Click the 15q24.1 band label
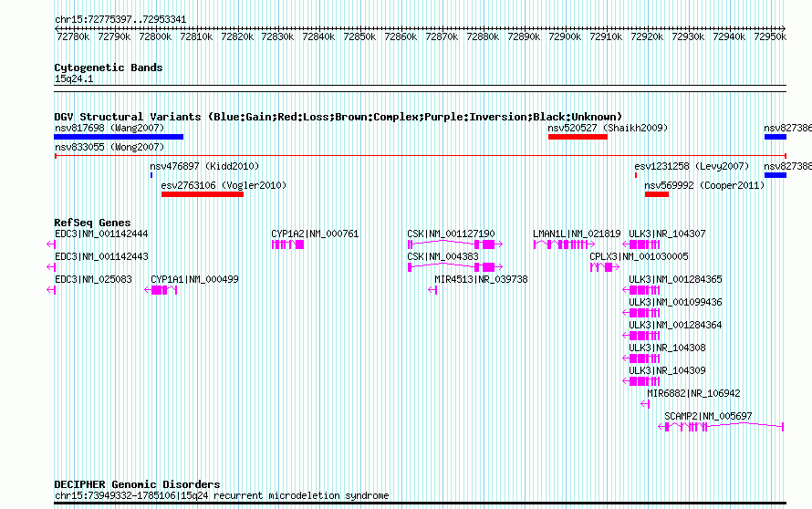Screen dimensions: 812x509 pyautogui.click(x=74, y=79)
